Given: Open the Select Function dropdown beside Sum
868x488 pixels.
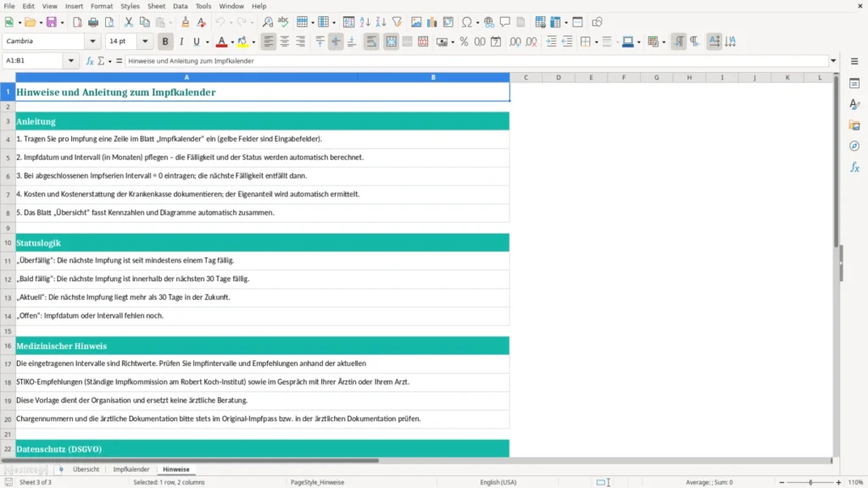Looking at the screenshot, I should pyautogui.click(x=109, y=61).
